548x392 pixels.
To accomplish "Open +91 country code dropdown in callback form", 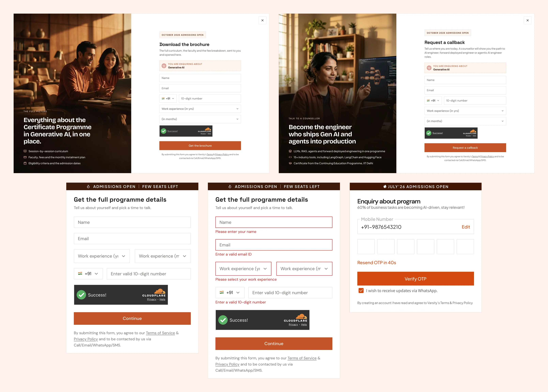I will 433,101.
